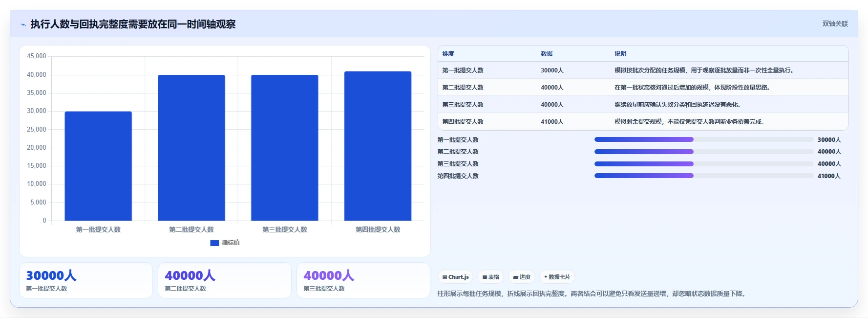
Task: Click the icon inside the Chart.js chip
Action: (x=445, y=277)
